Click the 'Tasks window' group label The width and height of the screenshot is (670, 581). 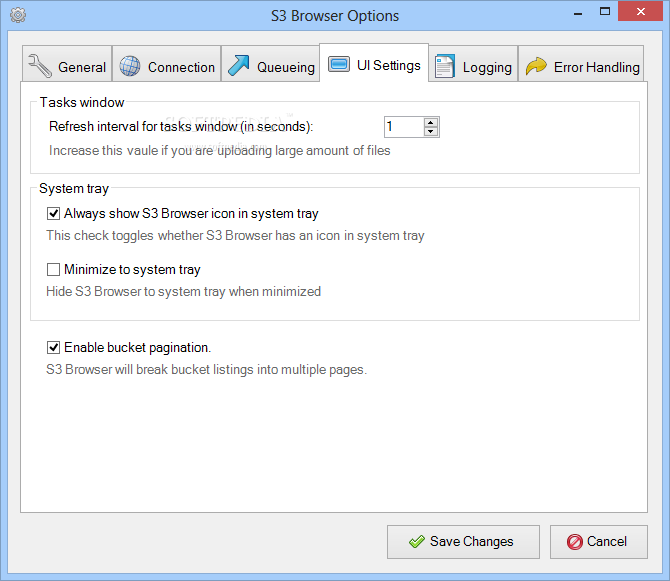click(82, 103)
